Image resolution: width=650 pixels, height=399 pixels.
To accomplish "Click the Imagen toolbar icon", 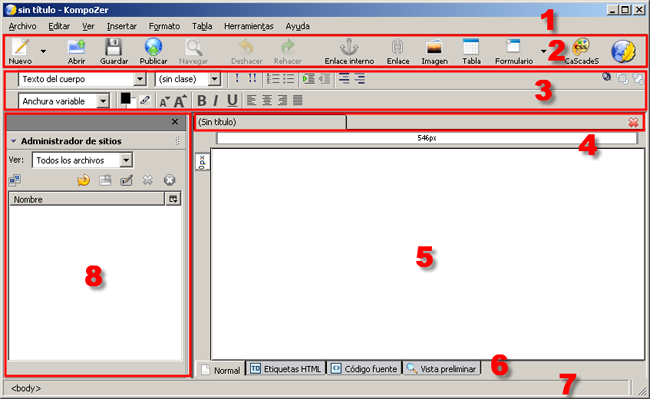I will [434, 47].
